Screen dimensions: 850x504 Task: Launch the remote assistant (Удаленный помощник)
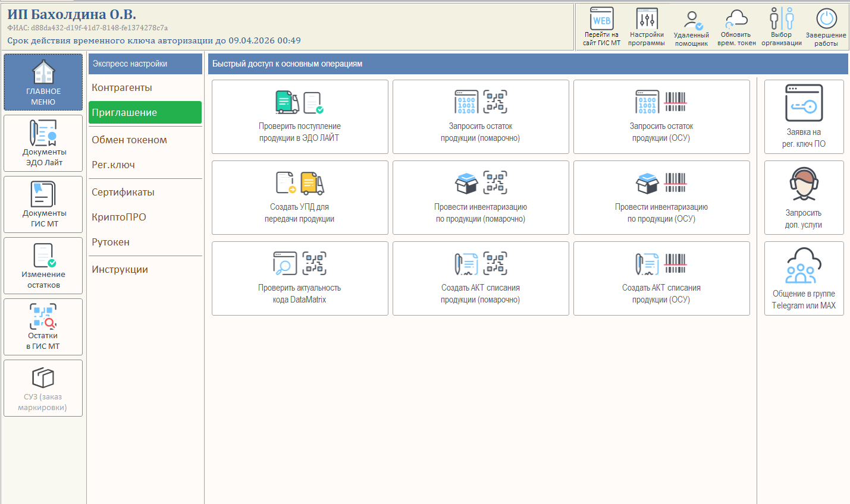[691, 27]
